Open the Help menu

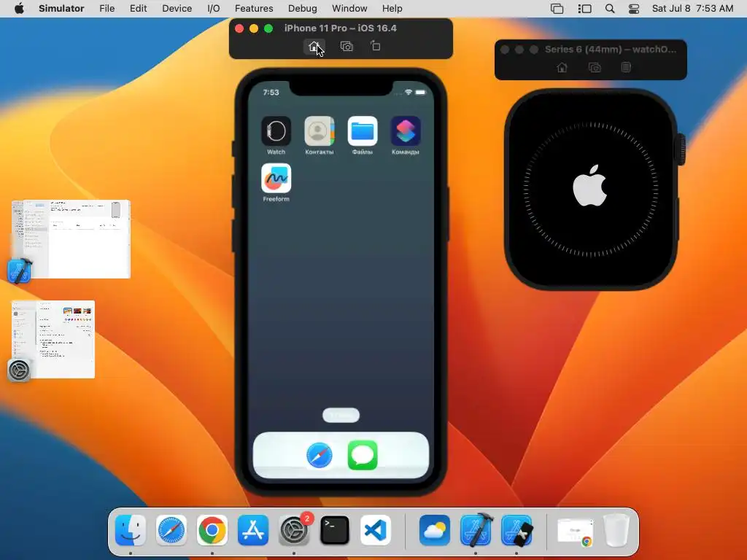point(392,9)
